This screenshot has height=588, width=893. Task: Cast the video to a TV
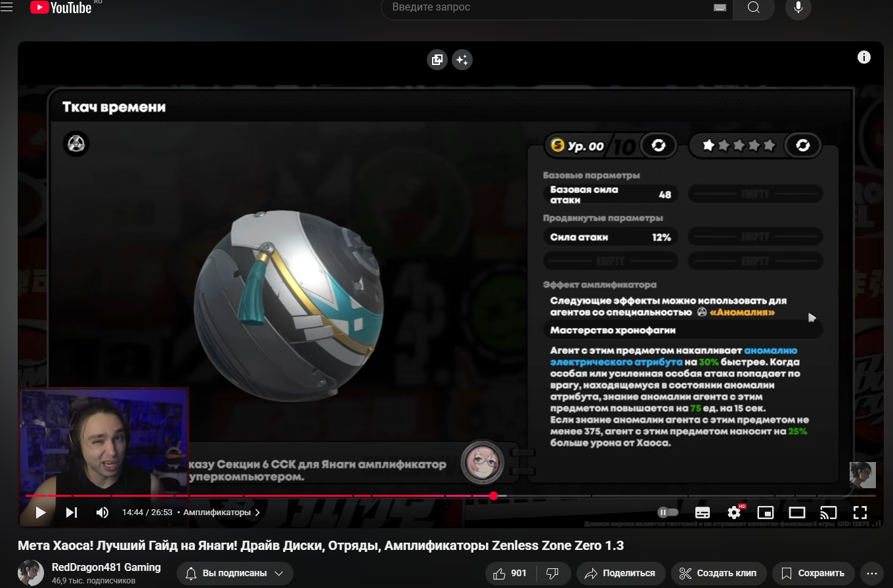[x=829, y=513]
